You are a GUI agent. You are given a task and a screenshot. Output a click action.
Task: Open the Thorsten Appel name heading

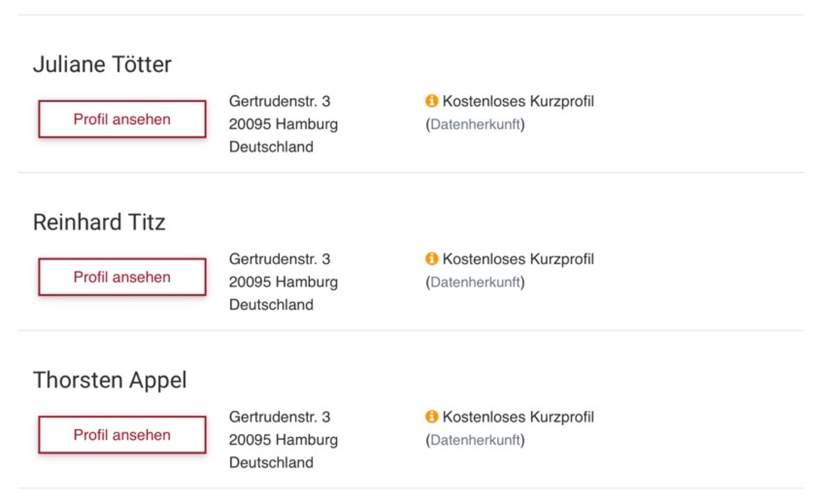point(110,380)
